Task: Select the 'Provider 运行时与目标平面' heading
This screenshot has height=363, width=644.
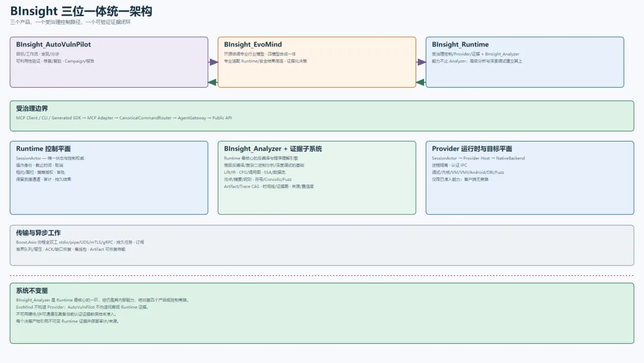Action: tap(472, 149)
